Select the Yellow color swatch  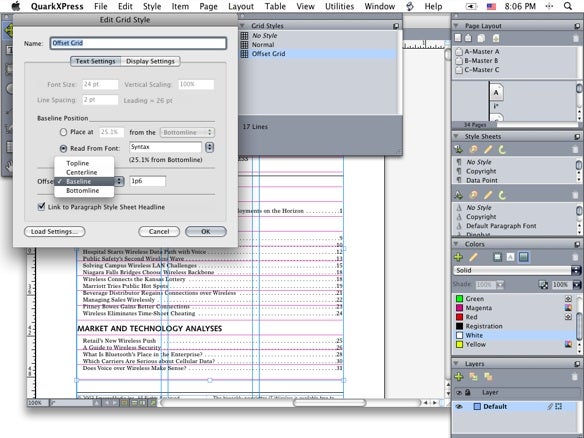coord(460,344)
